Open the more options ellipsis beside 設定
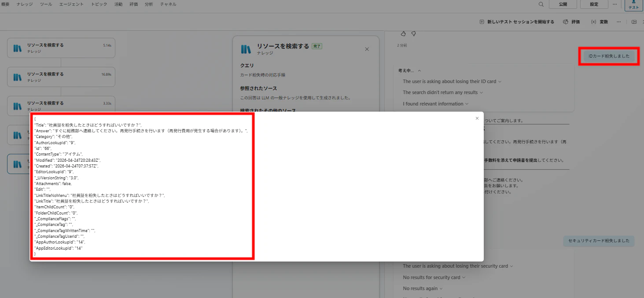This screenshot has height=298, width=644. [x=615, y=4]
